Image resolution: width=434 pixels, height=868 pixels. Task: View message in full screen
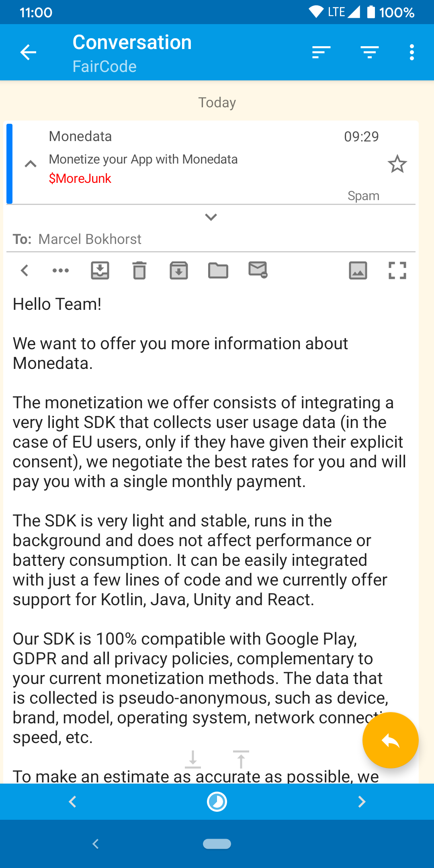397,270
